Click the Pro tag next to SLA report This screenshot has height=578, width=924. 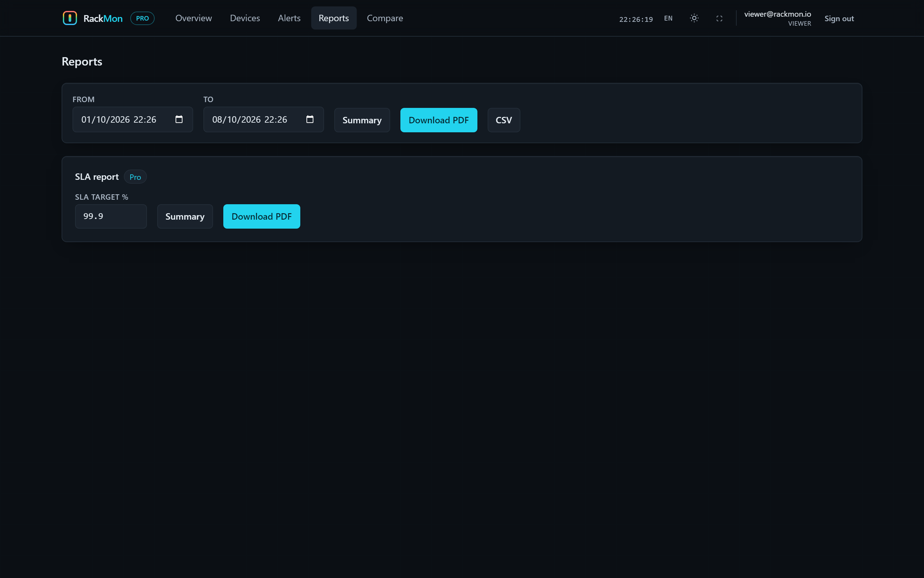point(135,177)
